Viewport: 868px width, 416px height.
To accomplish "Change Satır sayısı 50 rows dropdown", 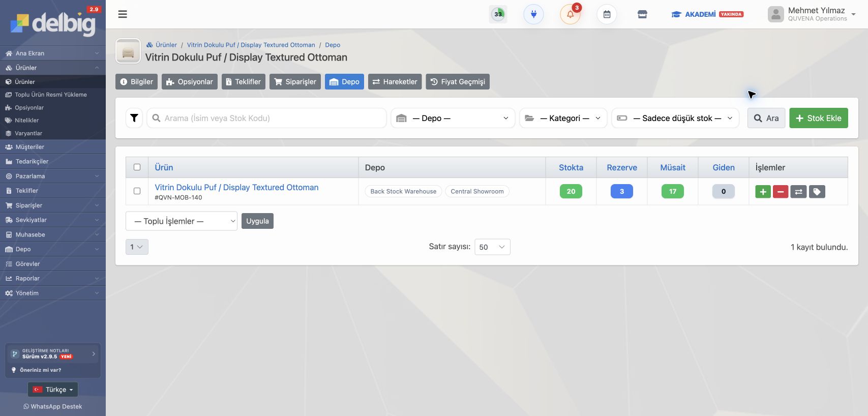I will (x=492, y=247).
